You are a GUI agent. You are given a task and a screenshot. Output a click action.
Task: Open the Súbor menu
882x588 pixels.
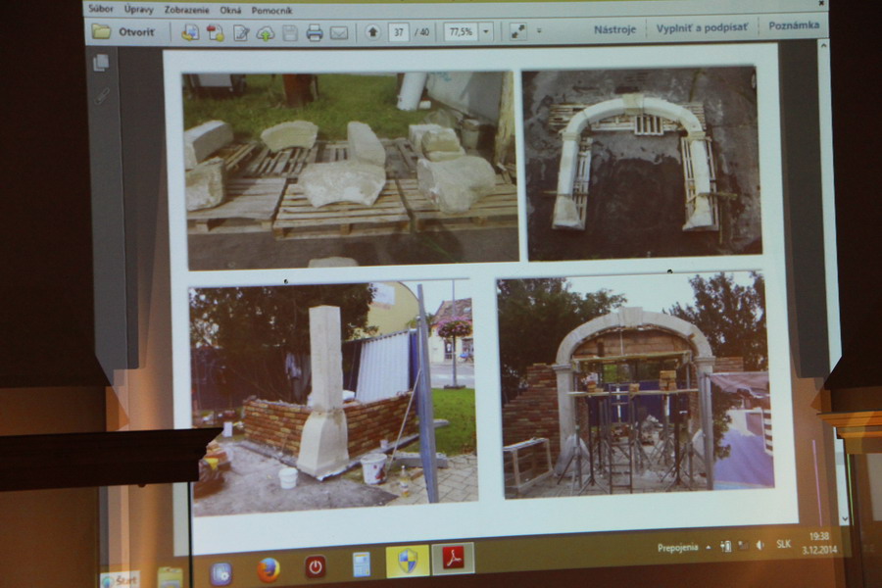[x=101, y=9]
